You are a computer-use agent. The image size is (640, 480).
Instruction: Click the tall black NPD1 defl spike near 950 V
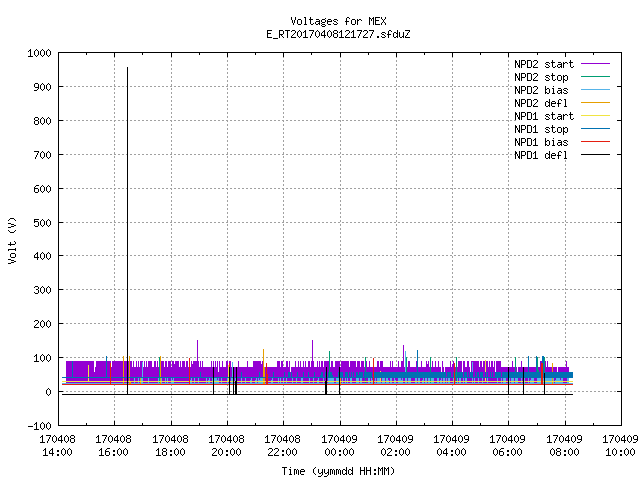127,231
